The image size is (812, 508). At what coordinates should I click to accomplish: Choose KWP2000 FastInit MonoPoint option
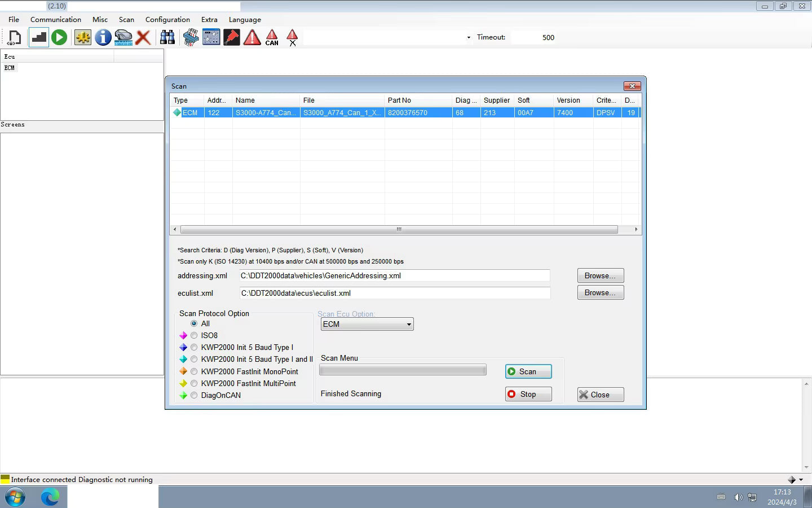(194, 371)
